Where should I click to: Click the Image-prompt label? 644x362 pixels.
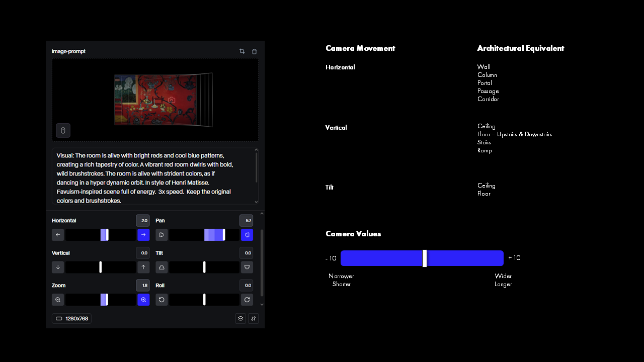click(x=68, y=51)
